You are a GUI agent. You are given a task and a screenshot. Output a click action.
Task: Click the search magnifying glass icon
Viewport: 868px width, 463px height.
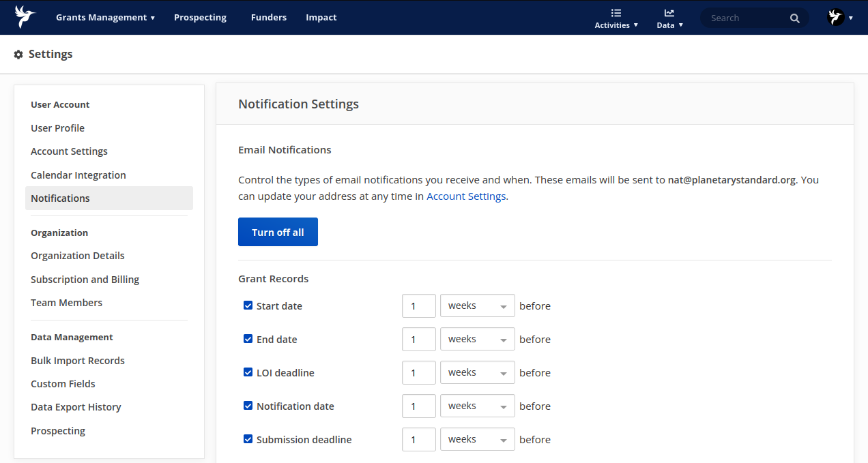(795, 18)
